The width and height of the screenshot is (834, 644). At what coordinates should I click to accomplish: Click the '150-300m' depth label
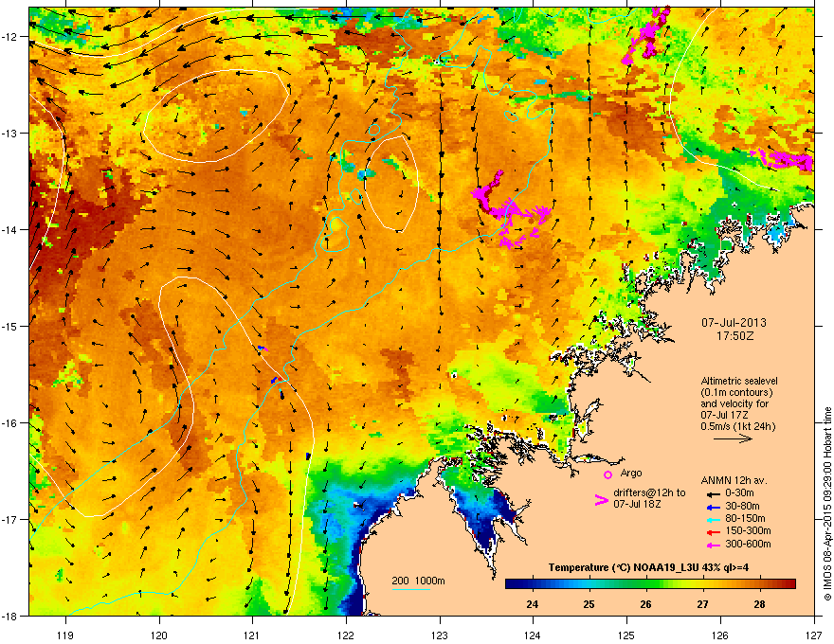click(x=748, y=530)
